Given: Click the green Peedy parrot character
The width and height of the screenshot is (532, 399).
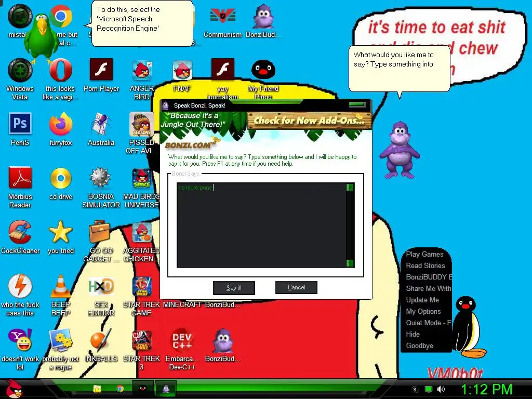Looking at the screenshot, I should pos(42,39).
